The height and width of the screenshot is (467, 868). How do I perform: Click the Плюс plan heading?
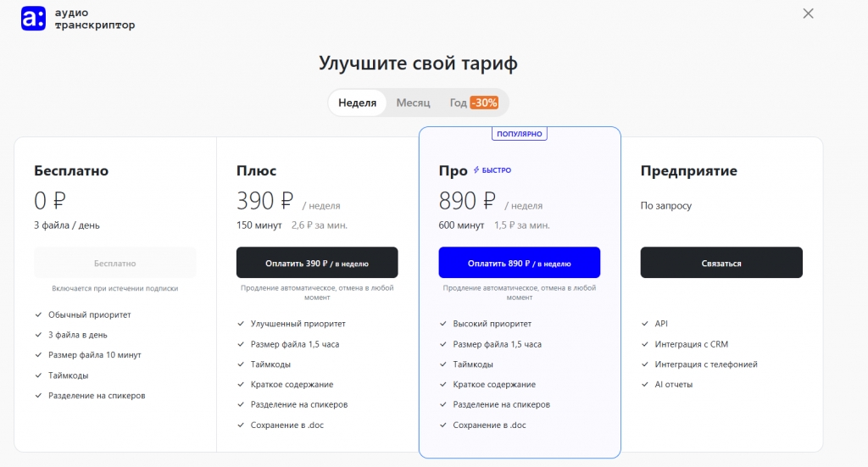pyautogui.click(x=256, y=170)
